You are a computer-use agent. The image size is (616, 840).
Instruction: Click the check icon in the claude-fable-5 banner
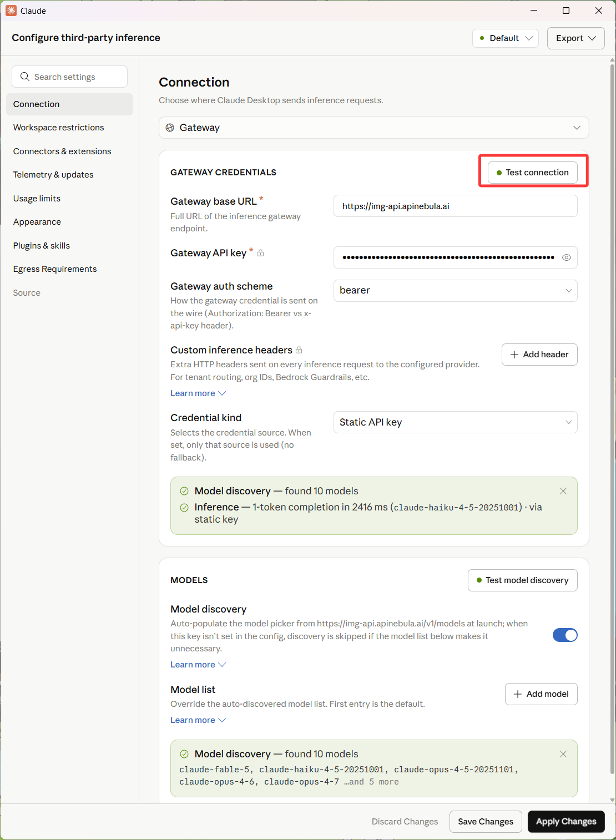[x=184, y=754]
